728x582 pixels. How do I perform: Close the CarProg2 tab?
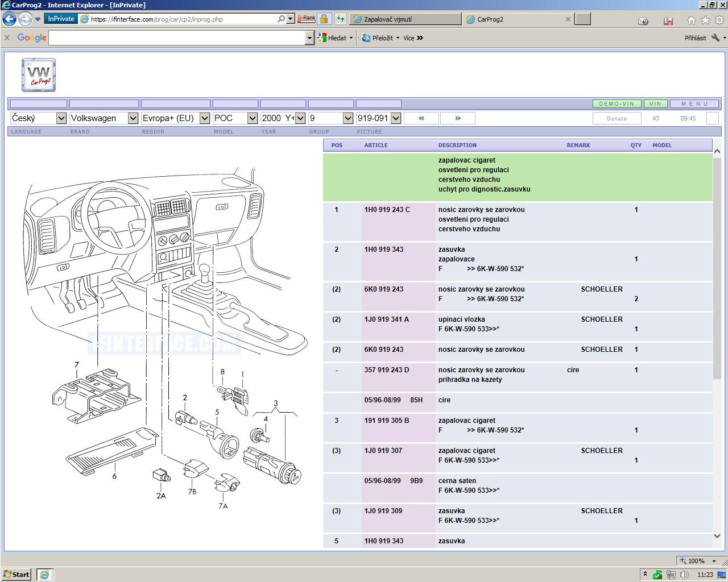(x=568, y=19)
